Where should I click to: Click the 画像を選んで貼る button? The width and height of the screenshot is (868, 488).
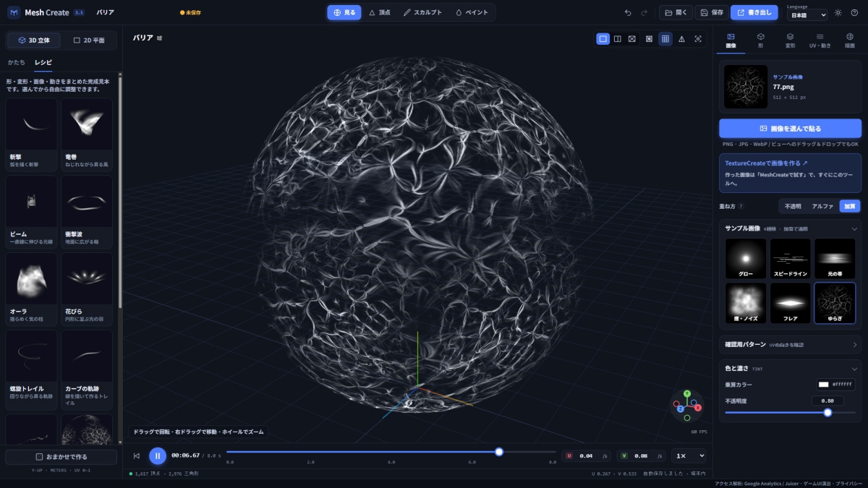[x=790, y=128]
